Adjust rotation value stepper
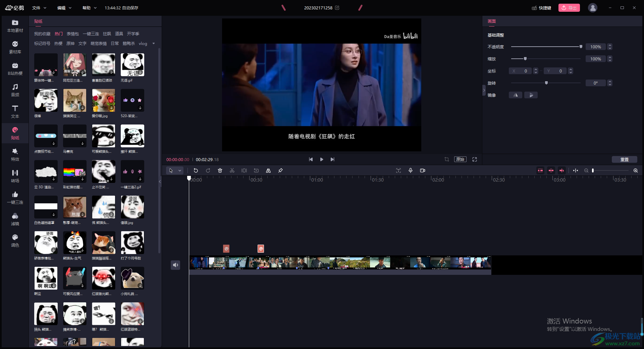 pos(610,83)
